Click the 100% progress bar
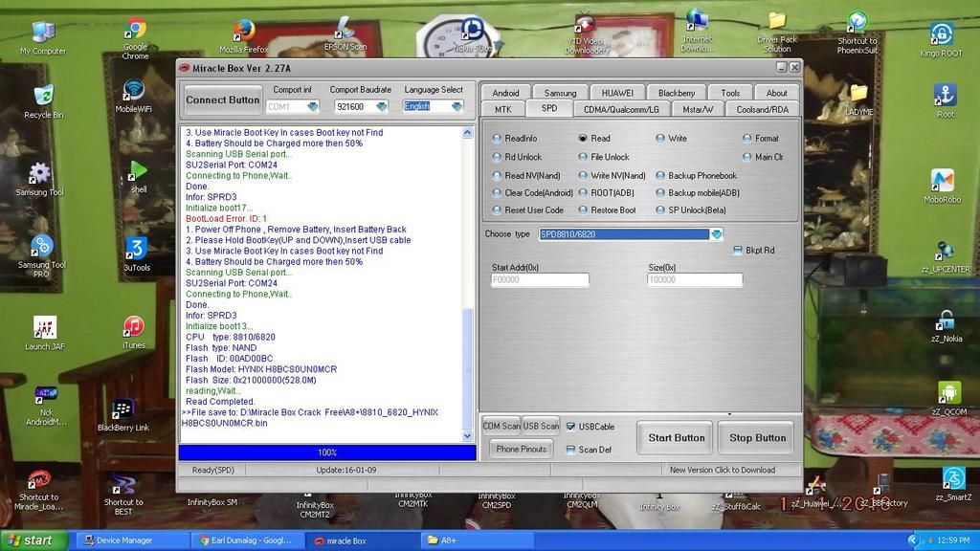 (327, 452)
